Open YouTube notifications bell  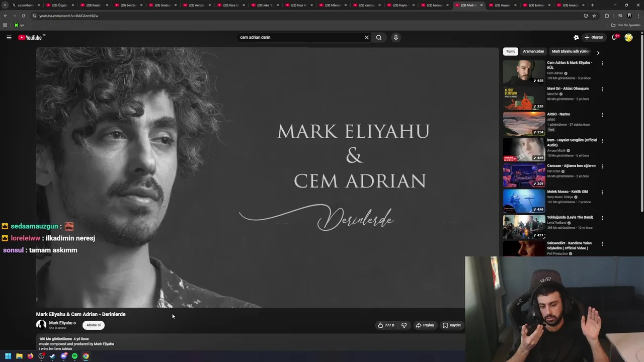pos(614,37)
